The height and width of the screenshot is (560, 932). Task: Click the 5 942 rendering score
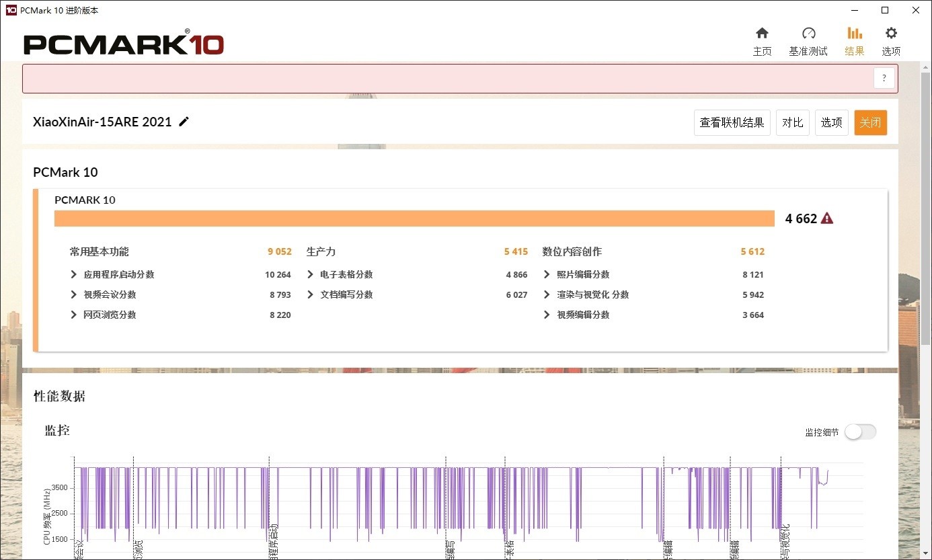tap(753, 294)
